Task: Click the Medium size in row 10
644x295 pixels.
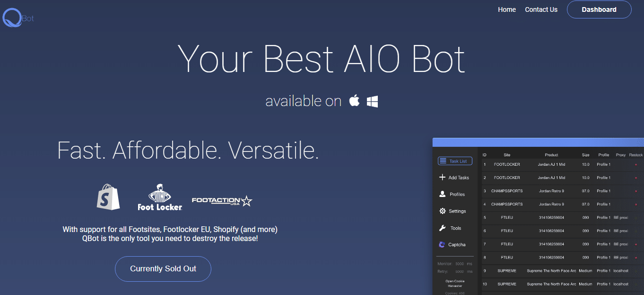Action: point(585,284)
